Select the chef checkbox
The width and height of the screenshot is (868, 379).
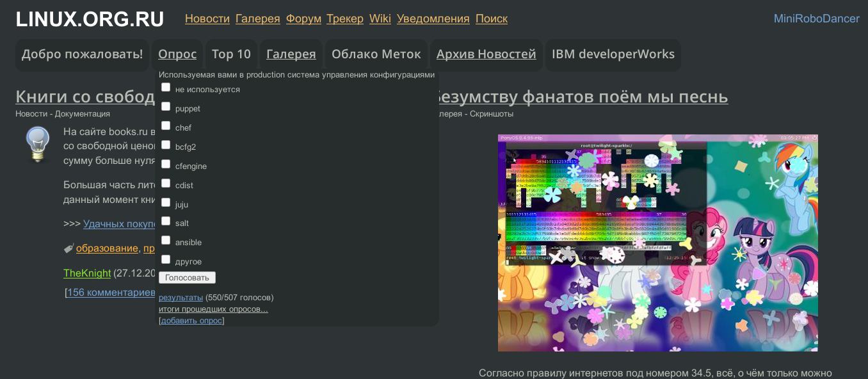tap(166, 126)
